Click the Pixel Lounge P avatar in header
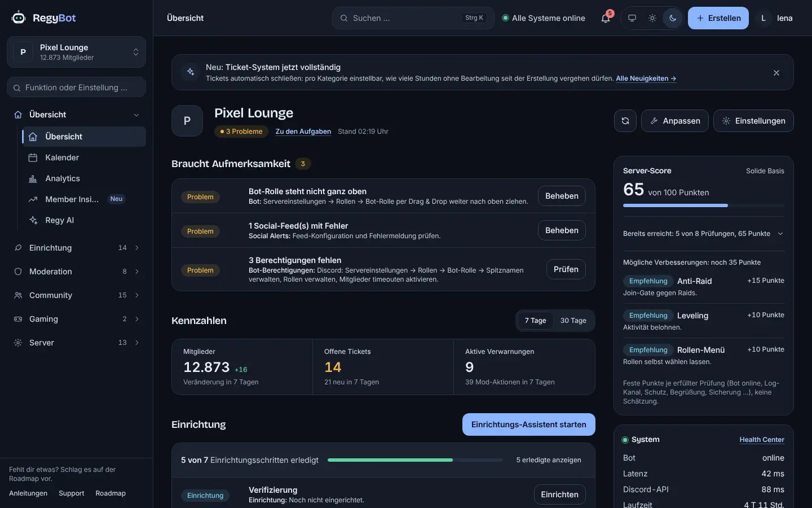The height and width of the screenshot is (508, 812). [187, 121]
